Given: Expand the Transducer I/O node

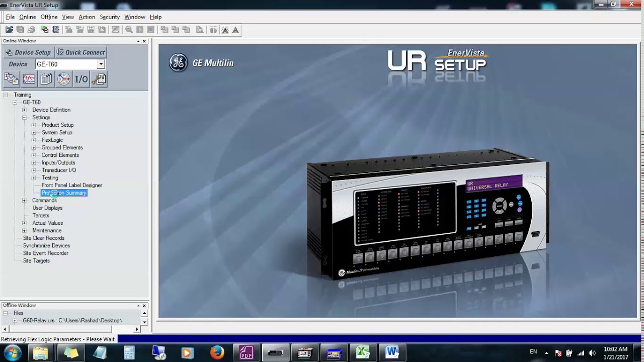Looking at the screenshot, I should (34, 170).
